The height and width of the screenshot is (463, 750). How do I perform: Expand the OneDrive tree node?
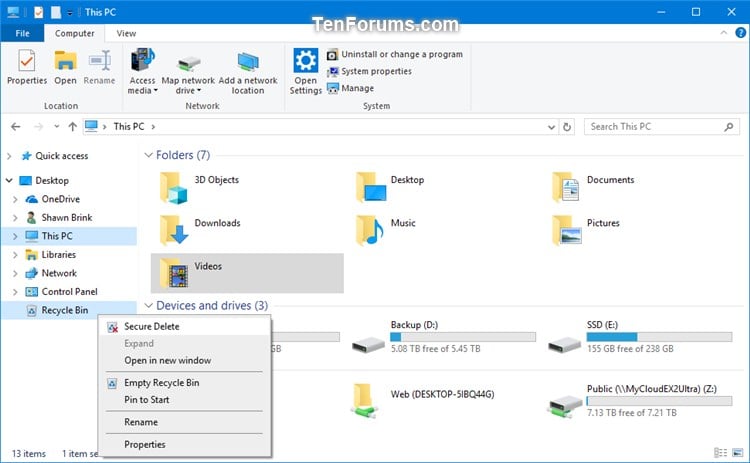tap(15, 199)
